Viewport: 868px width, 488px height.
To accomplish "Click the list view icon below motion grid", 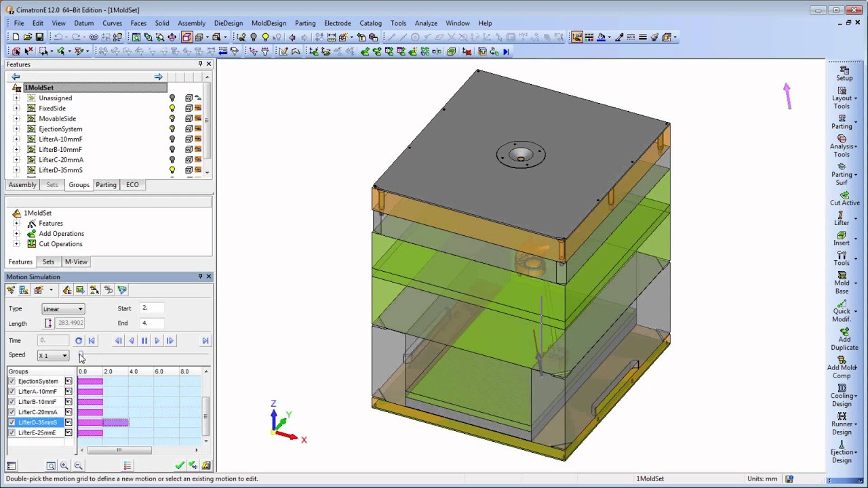I will click(x=127, y=466).
